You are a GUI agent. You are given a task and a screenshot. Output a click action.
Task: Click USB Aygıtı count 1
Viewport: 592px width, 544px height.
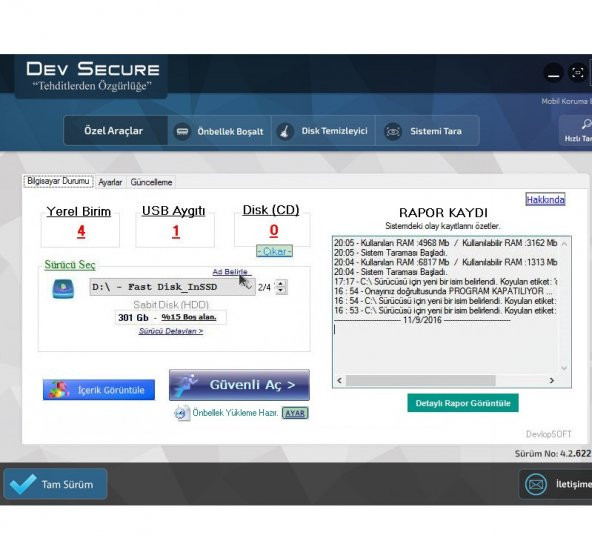[176, 231]
